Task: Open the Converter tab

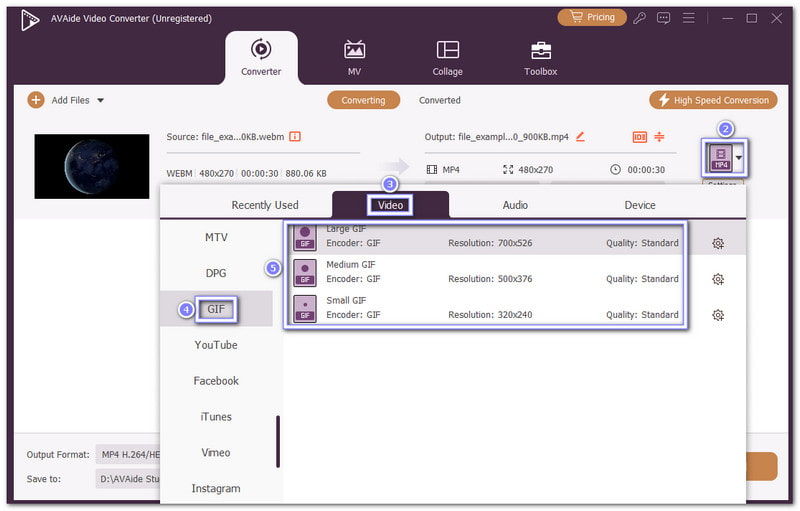Action: (x=261, y=58)
